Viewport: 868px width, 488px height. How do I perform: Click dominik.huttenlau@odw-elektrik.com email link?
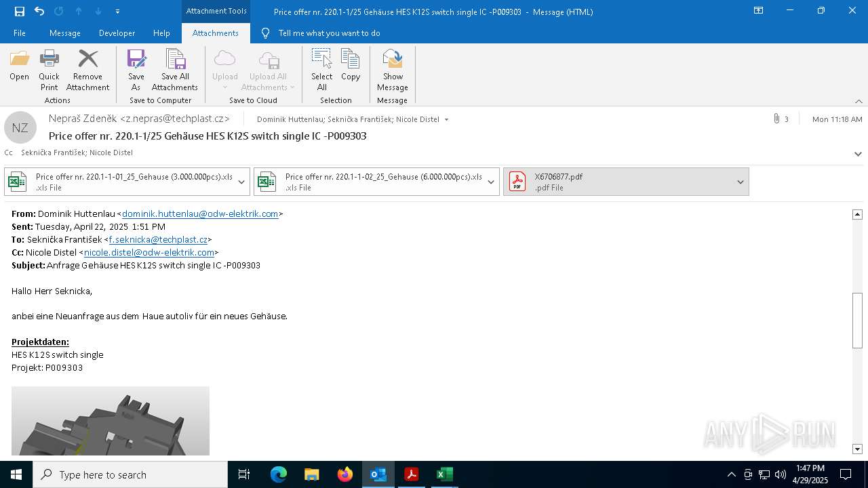pyautogui.click(x=200, y=213)
